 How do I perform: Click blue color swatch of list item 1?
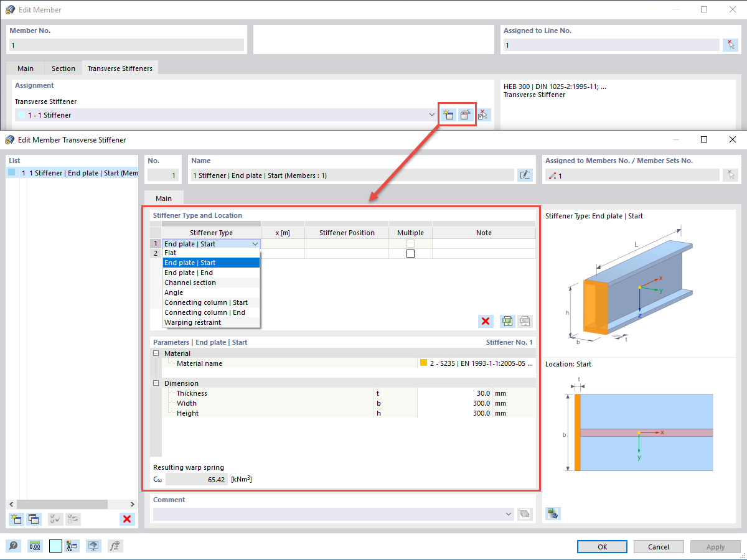coord(12,173)
